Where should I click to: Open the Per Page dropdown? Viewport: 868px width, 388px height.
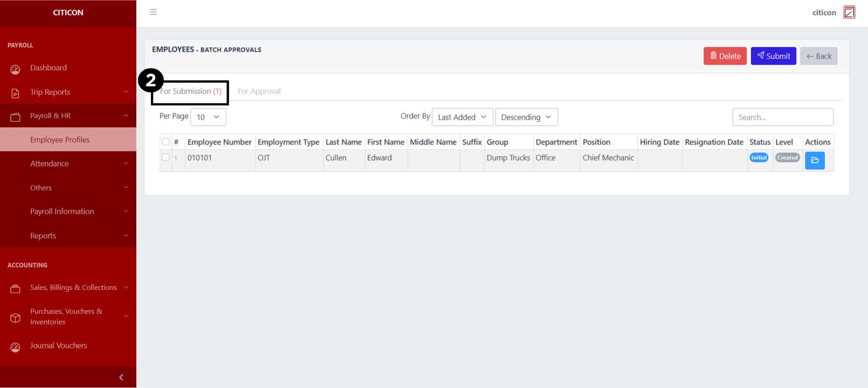click(x=208, y=117)
